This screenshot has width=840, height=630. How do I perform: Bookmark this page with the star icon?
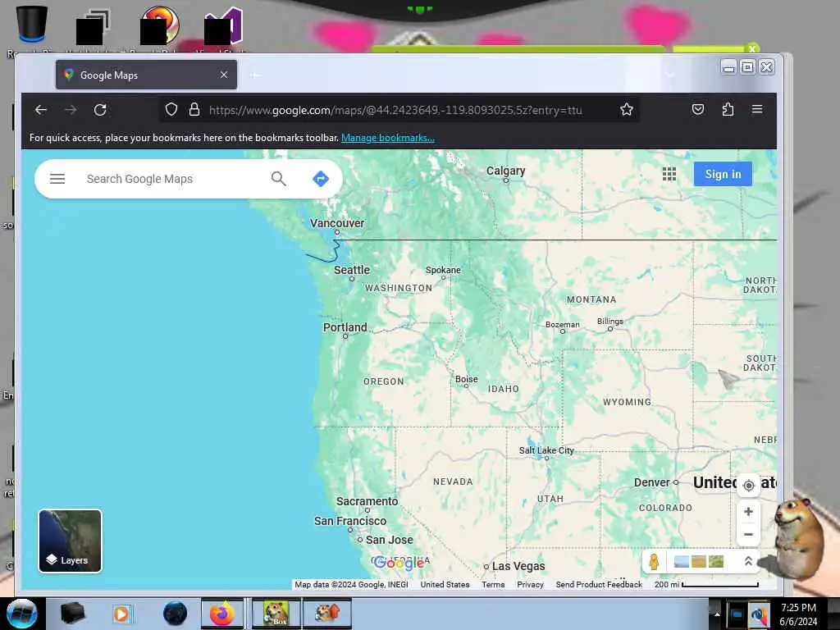click(x=626, y=110)
